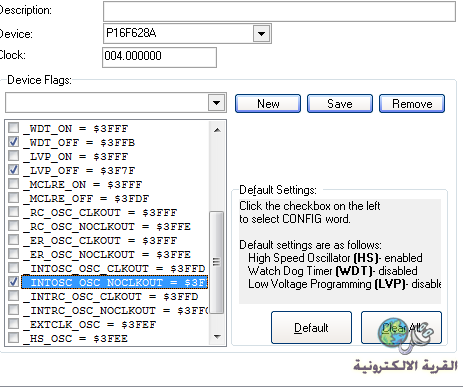The height and width of the screenshot is (388, 463).
Task: Click the Save button
Action: [x=340, y=104]
